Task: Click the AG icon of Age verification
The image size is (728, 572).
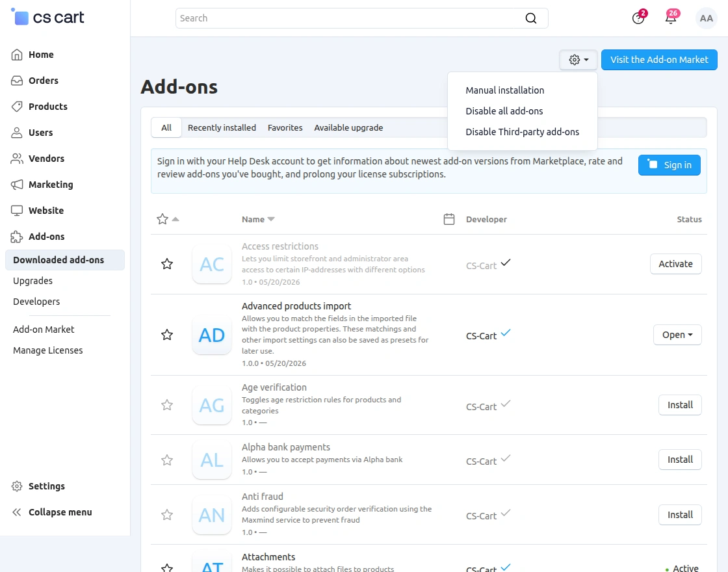Action: (x=212, y=406)
